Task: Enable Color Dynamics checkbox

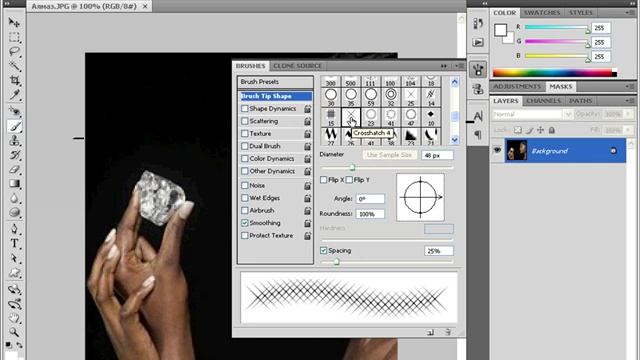Action: (x=244, y=158)
